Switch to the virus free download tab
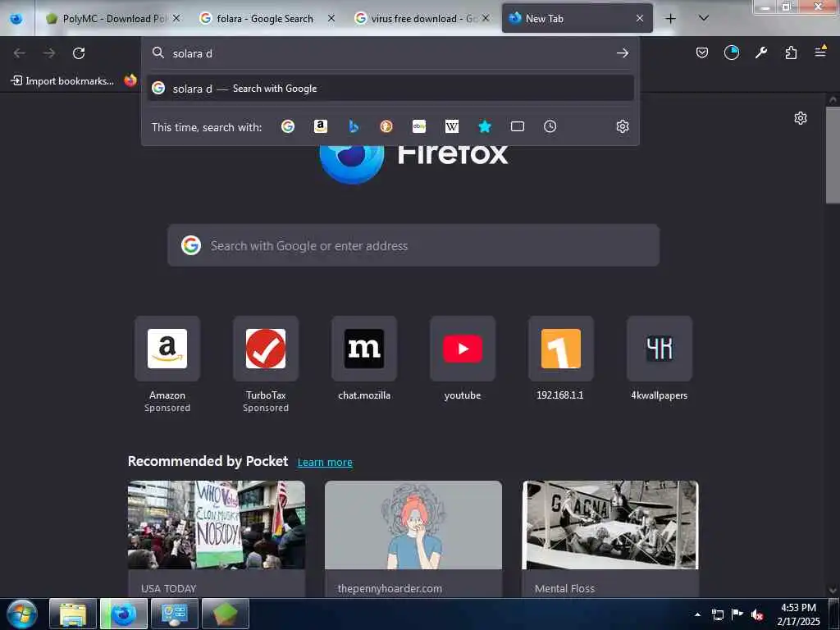This screenshot has width=840, height=630. [x=421, y=19]
